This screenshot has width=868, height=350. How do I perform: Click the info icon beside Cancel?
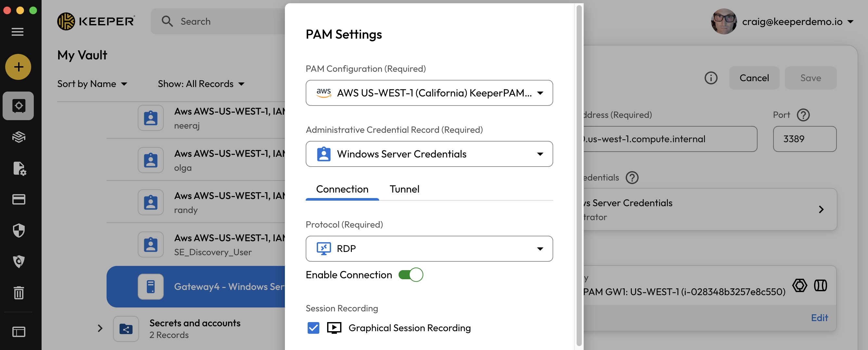(711, 78)
